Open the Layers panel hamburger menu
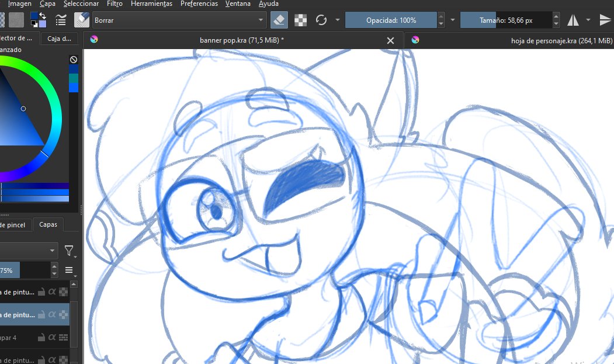 (70, 269)
